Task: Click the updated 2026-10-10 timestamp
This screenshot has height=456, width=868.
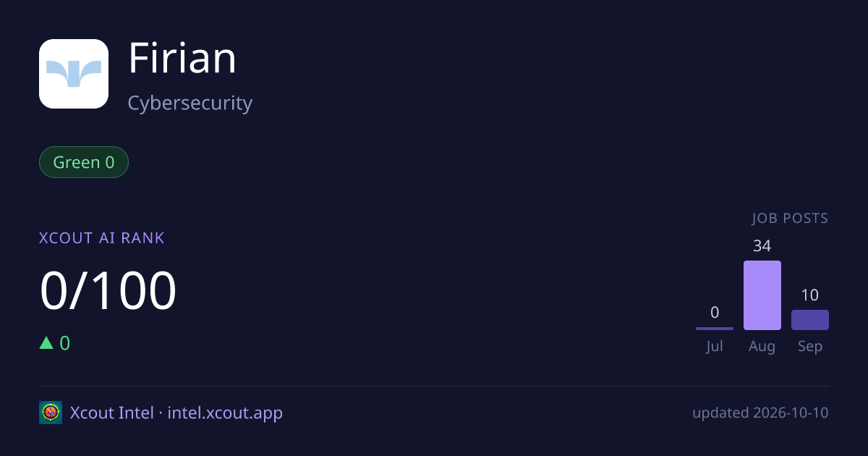Action: (x=760, y=413)
